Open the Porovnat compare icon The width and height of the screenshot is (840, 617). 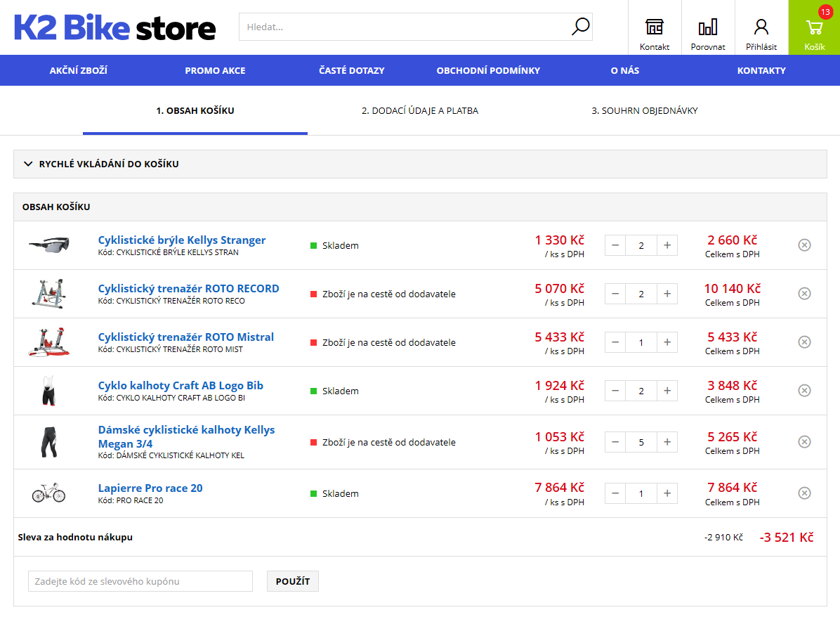coord(707,27)
